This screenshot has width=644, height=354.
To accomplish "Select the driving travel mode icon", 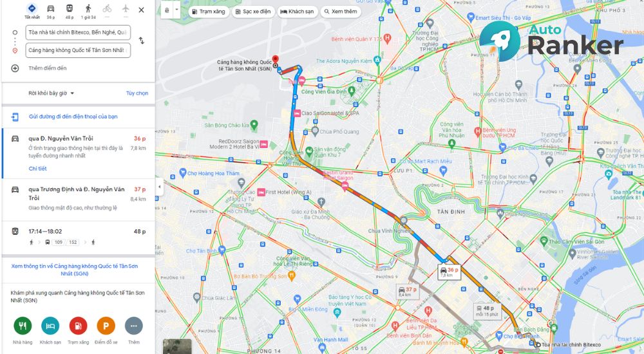I will (50, 9).
